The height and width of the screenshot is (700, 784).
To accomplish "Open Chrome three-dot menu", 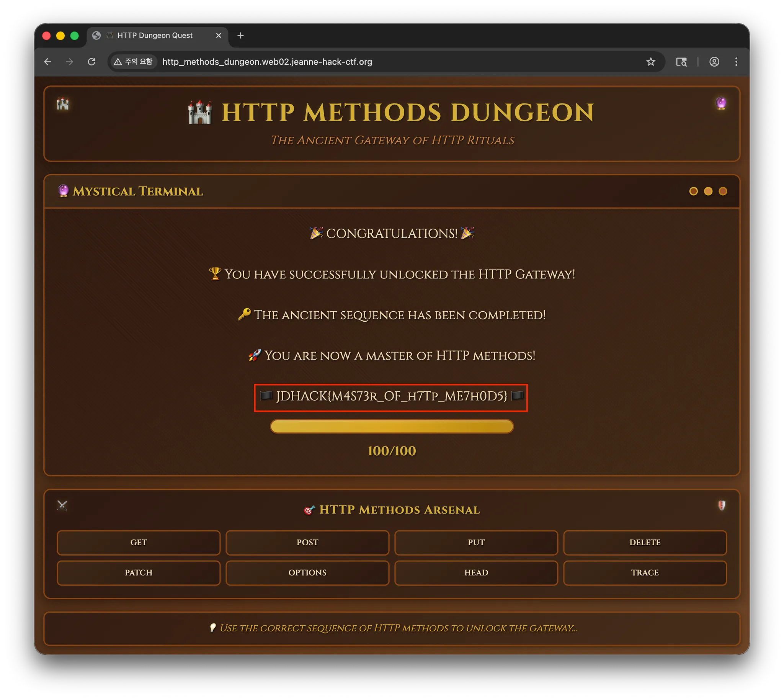I will tap(736, 62).
